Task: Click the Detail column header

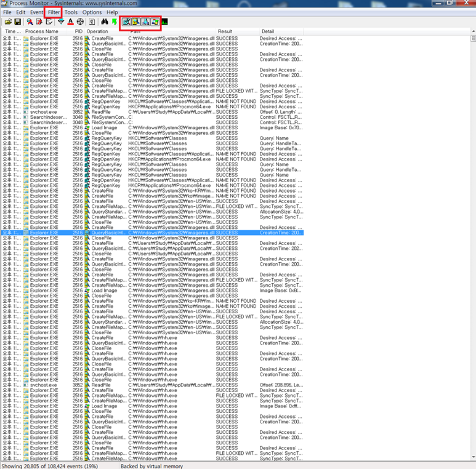Action: tap(281, 31)
